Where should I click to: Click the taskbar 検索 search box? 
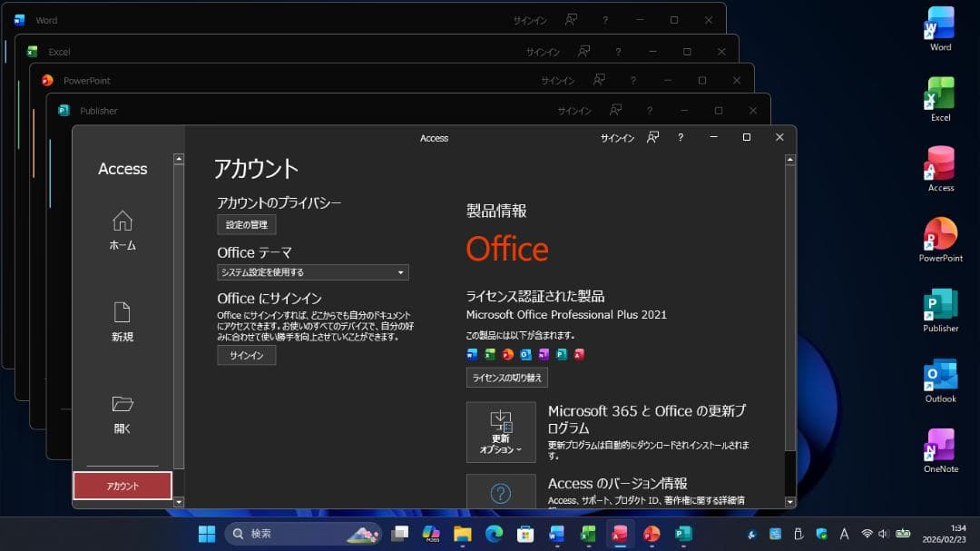302,534
